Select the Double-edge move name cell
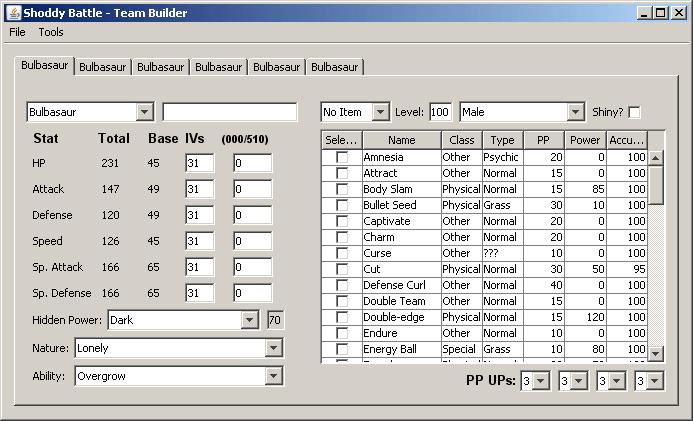 [x=402, y=317]
